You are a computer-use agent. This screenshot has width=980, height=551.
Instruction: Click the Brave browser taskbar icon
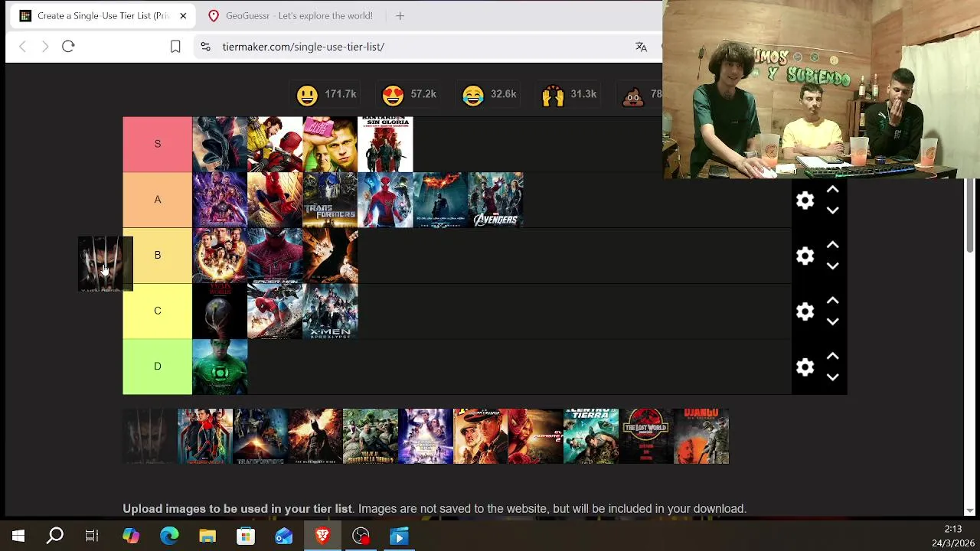pyautogui.click(x=322, y=536)
